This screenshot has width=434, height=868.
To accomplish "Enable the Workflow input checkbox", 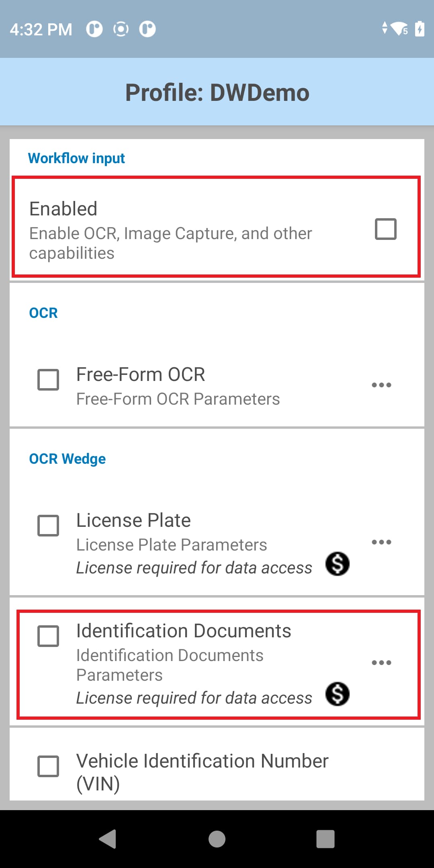I will click(385, 229).
